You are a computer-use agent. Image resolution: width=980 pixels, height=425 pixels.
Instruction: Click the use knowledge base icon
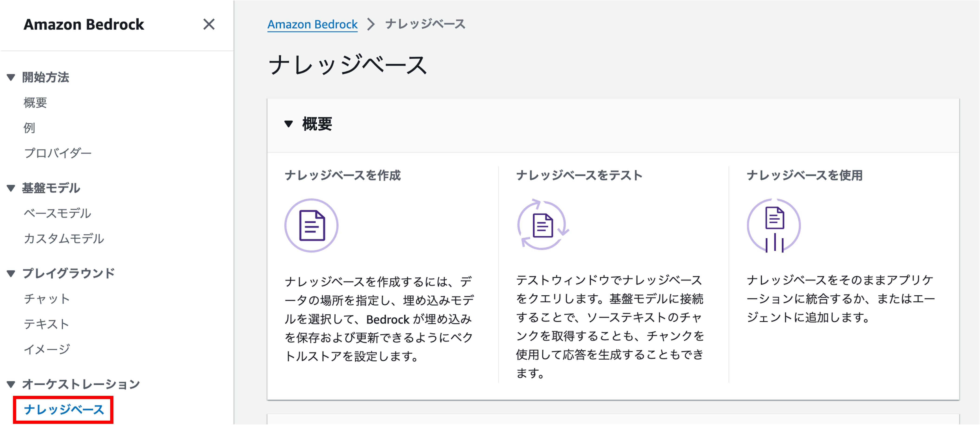tap(774, 225)
